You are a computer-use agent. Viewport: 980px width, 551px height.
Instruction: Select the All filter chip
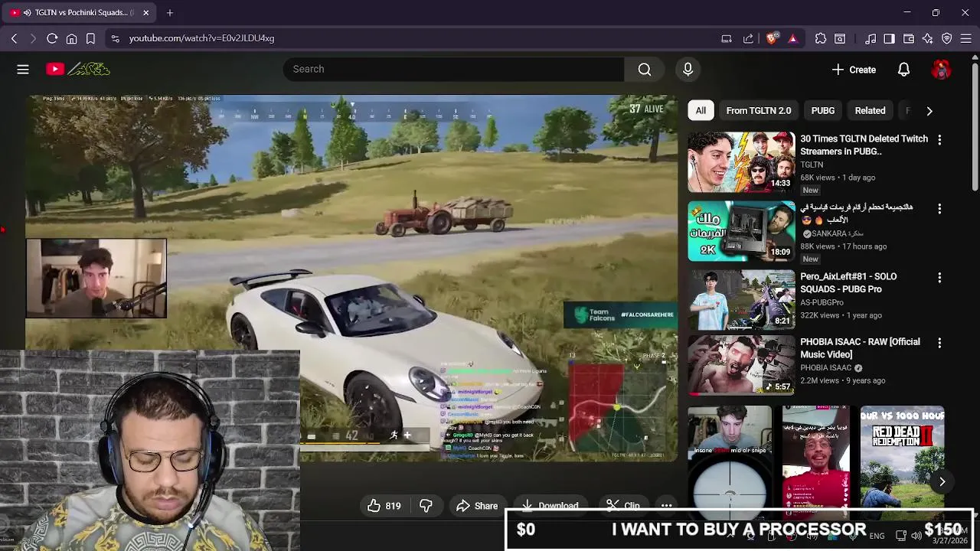pos(701,110)
